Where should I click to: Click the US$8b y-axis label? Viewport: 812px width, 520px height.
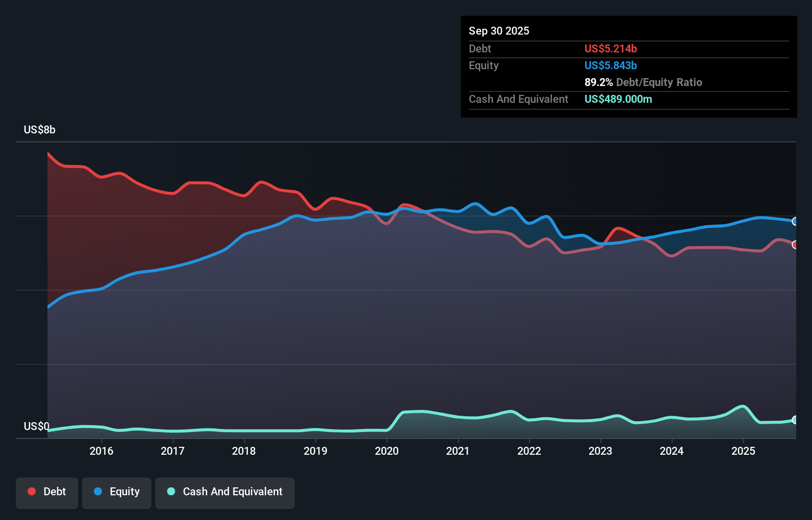click(x=40, y=130)
